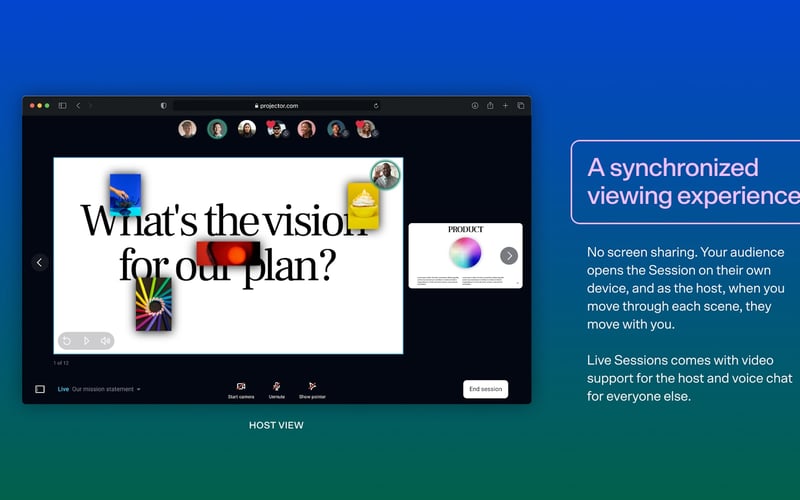The width and height of the screenshot is (800, 500).
Task: Go to the previous scene arrow
Action: pos(39,262)
